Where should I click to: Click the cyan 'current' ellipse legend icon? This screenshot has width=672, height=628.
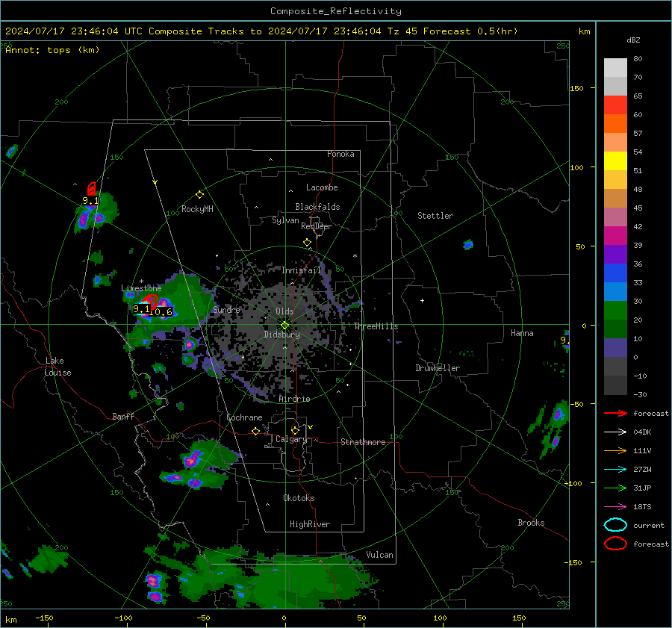615,525
